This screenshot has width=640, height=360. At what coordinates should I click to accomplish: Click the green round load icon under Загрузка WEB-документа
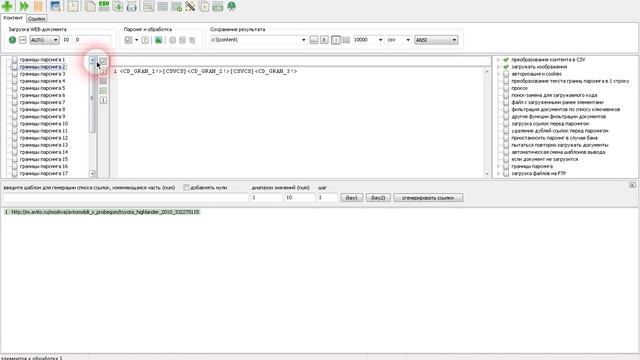pyautogui.click(x=12, y=40)
